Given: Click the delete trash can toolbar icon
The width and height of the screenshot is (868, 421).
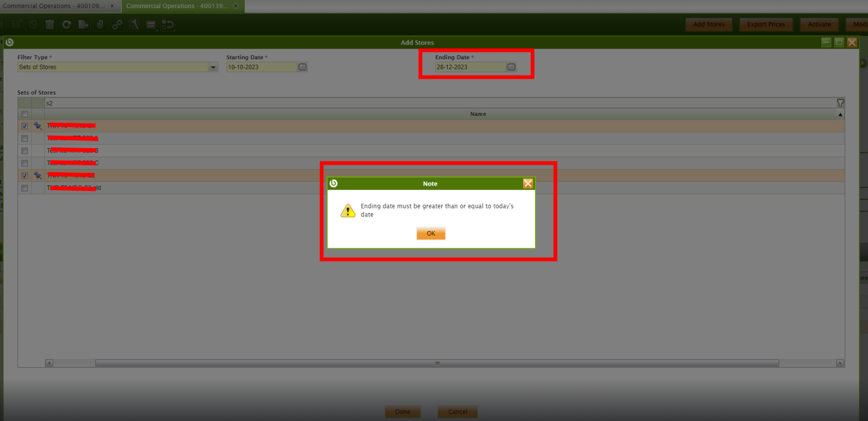Looking at the screenshot, I should (x=50, y=24).
